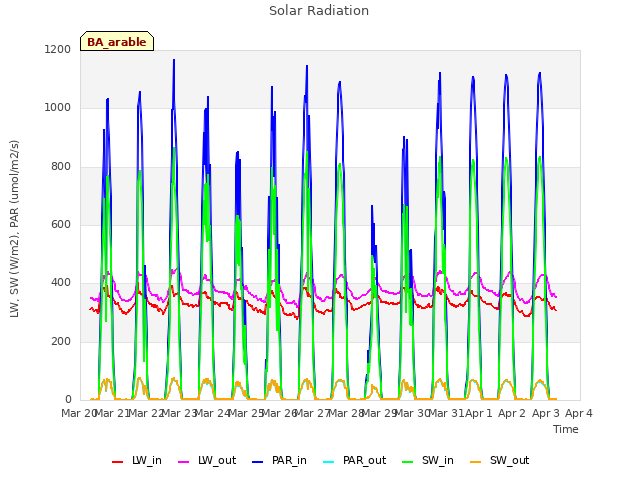Click the magenta LW_out legend swatch

pos(184,462)
